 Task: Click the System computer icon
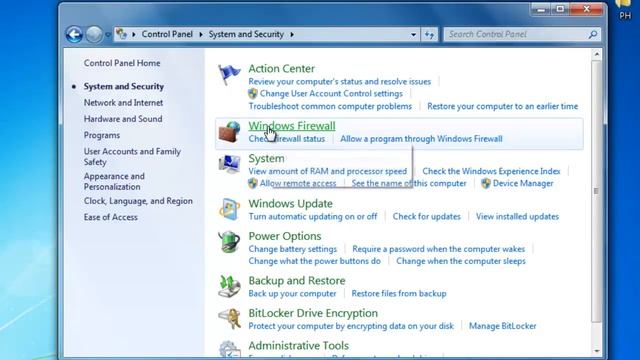coord(229,164)
